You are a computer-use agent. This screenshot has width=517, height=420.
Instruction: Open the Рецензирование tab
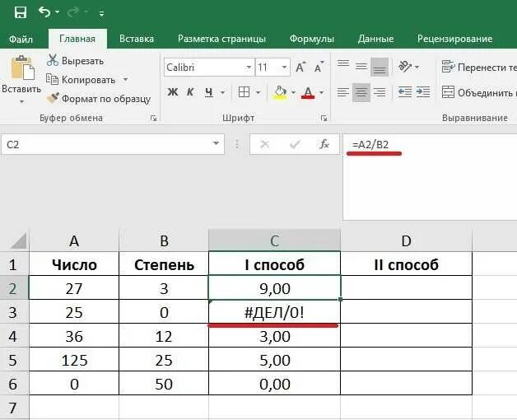[x=454, y=39]
